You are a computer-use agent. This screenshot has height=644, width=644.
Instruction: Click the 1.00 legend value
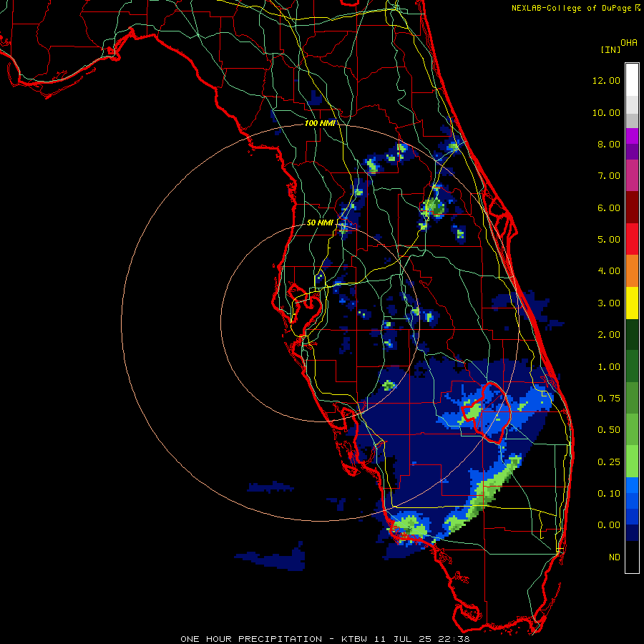pos(609,367)
